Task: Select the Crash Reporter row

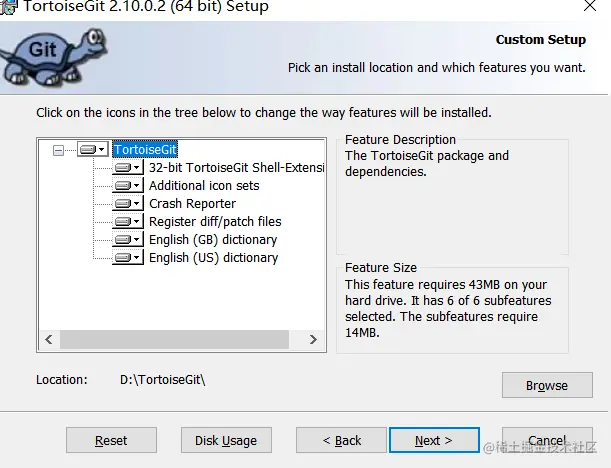Action: [x=192, y=203]
